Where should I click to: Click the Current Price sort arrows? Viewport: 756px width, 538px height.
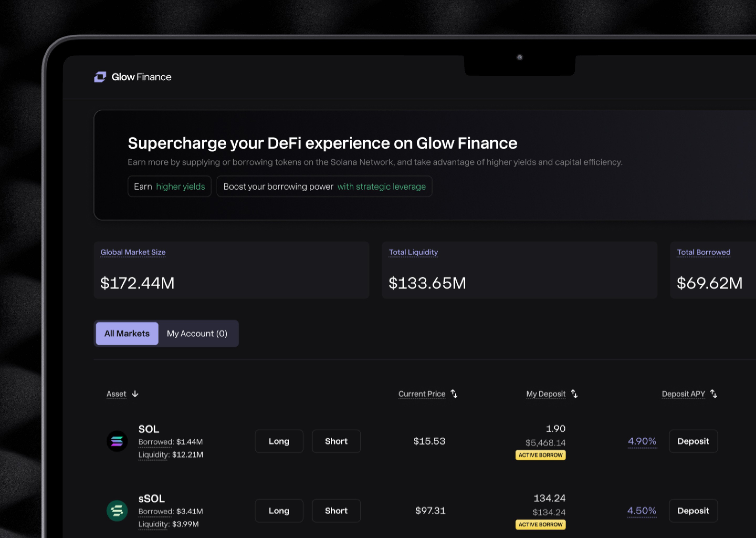454,394
